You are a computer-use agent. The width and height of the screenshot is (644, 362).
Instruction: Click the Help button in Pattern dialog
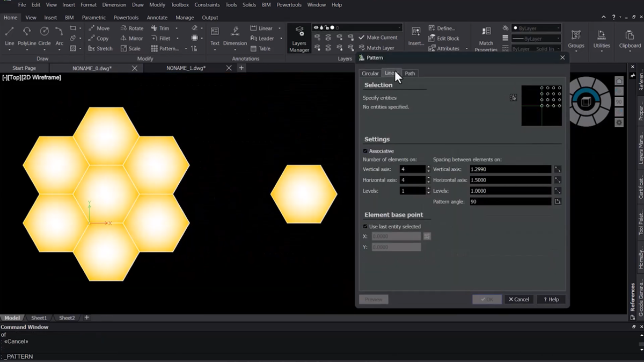(x=551, y=299)
